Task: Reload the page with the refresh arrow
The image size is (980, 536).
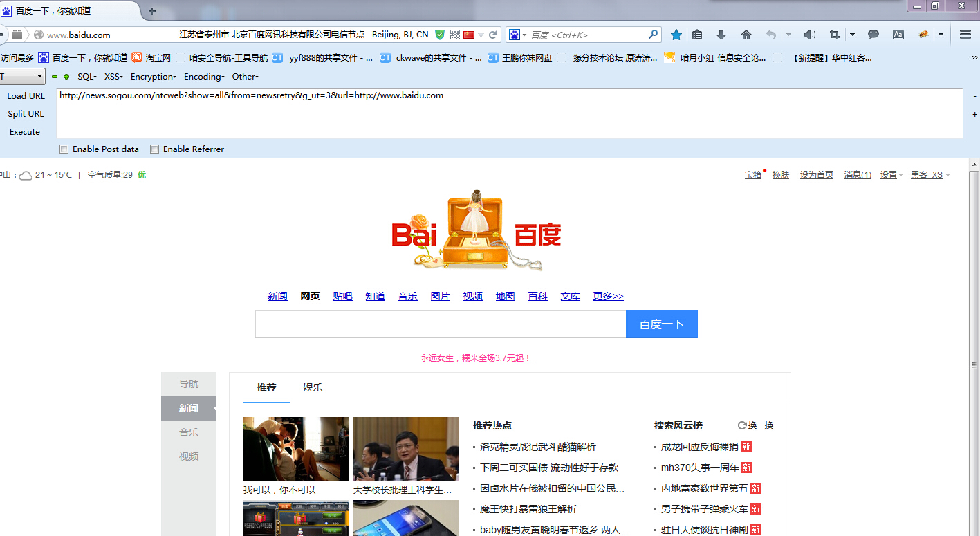Action: (493, 35)
